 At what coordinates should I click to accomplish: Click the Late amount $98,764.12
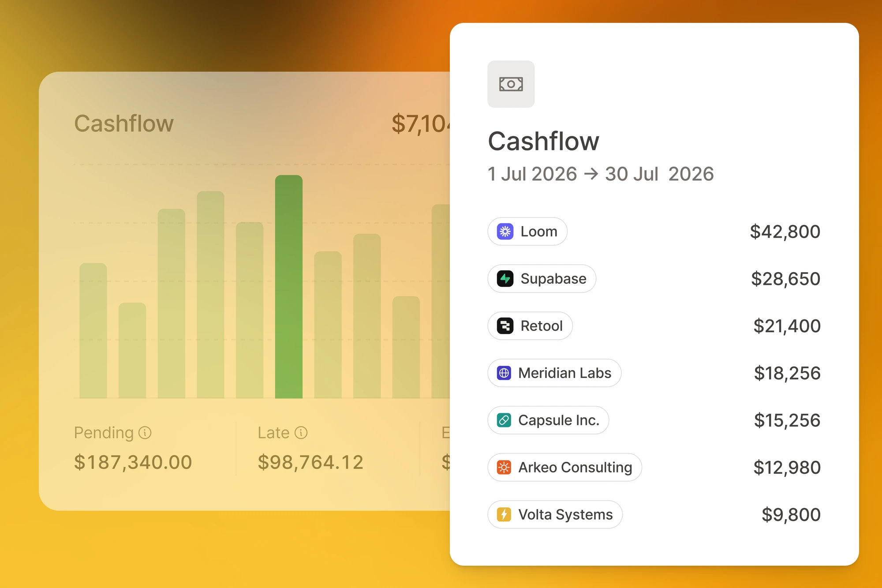[311, 462]
